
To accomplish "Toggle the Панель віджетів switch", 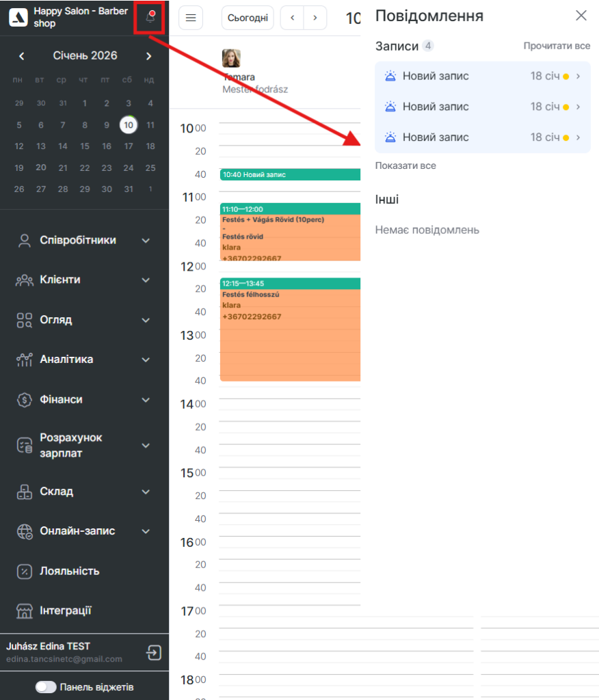I will point(46,687).
